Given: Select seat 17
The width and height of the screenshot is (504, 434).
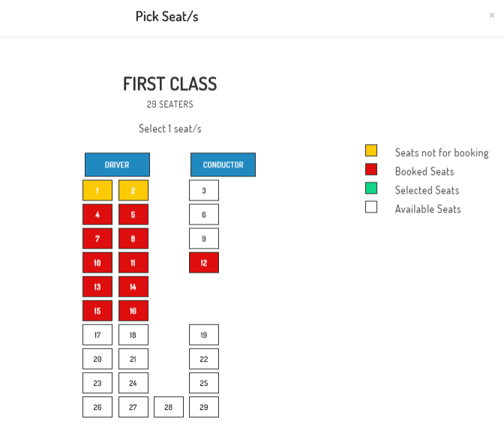Looking at the screenshot, I should pyautogui.click(x=97, y=335).
